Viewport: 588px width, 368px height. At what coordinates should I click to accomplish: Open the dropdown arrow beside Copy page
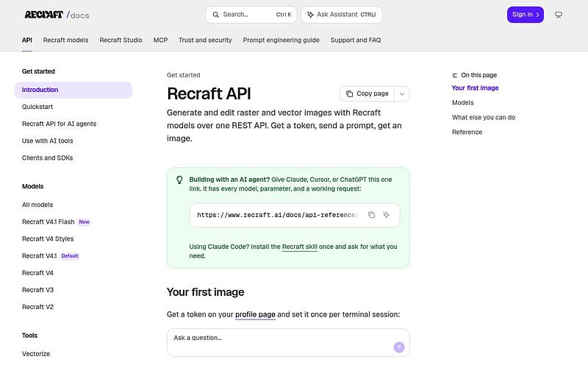tap(401, 94)
